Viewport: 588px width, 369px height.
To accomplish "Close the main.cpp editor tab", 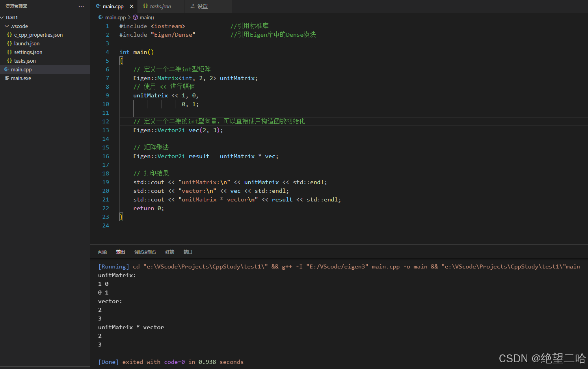I will pyautogui.click(x=132, y=6).
